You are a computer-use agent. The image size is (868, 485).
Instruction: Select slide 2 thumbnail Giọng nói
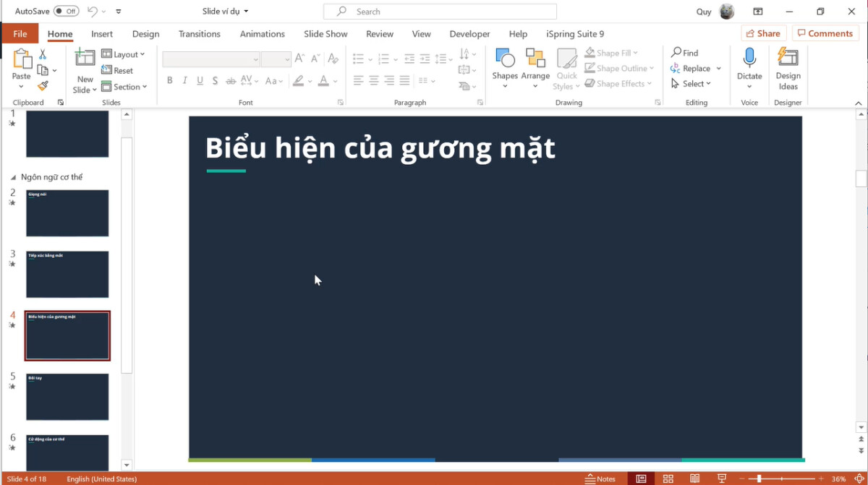67,213
